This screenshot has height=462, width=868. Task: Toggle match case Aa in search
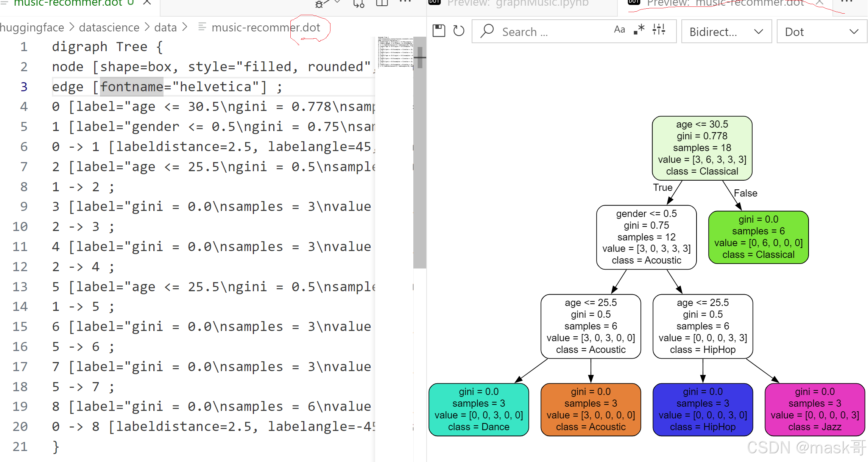click(x=619, y=29)
